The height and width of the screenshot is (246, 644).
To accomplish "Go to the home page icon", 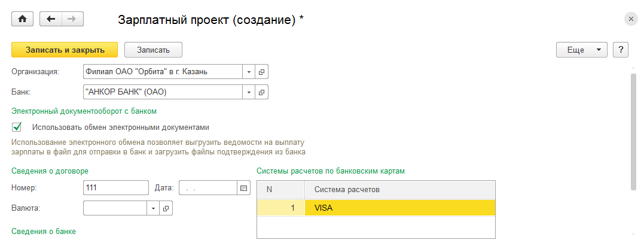I will point(23,19).
